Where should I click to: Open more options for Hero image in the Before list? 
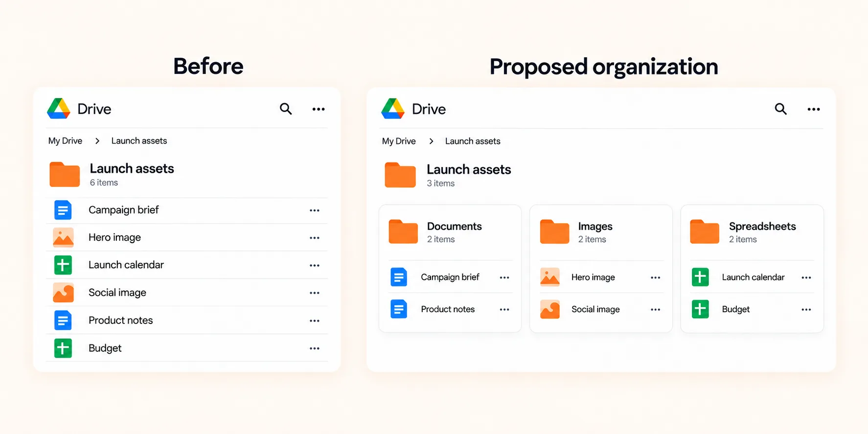(x=315, y=238)
